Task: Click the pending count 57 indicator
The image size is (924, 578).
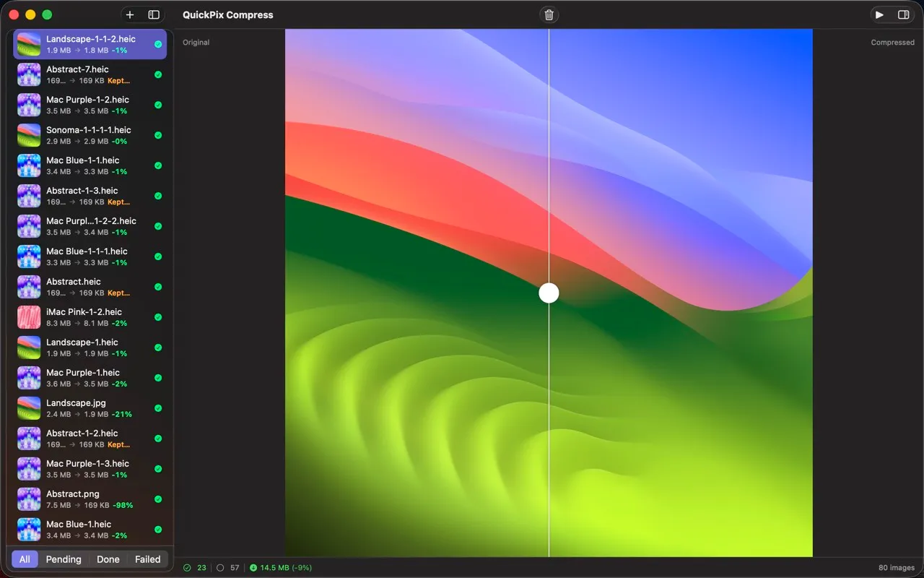Action: (228, 568)
